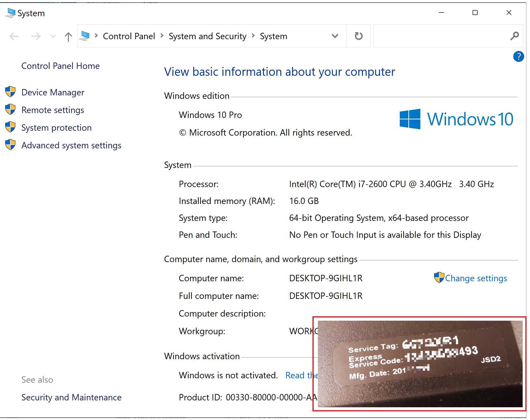Click the computer icon in address bar

coord(85,36)
